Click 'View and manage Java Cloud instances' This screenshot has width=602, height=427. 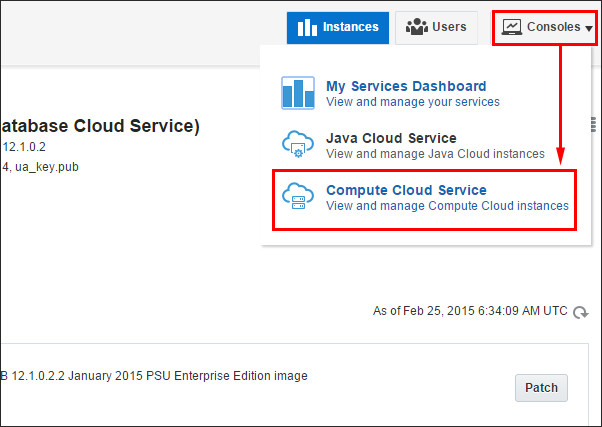pyautogui.click(x=435, y=154)
